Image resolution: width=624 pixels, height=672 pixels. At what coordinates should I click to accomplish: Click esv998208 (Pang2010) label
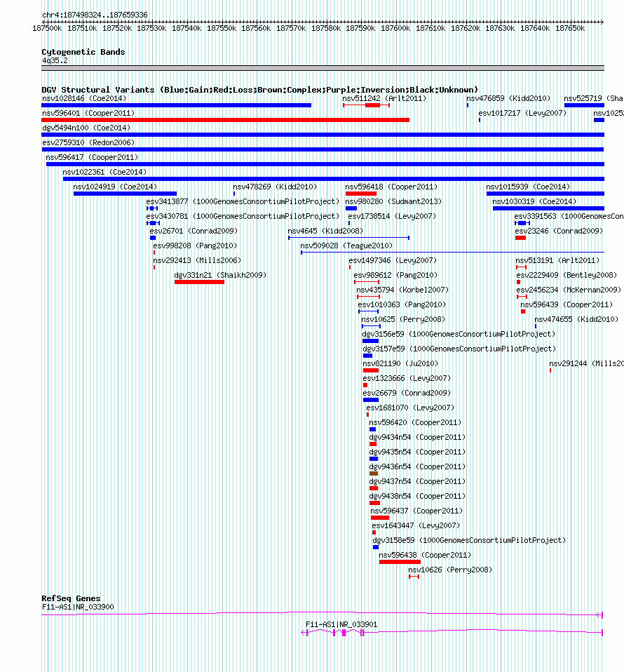(195, 246)
